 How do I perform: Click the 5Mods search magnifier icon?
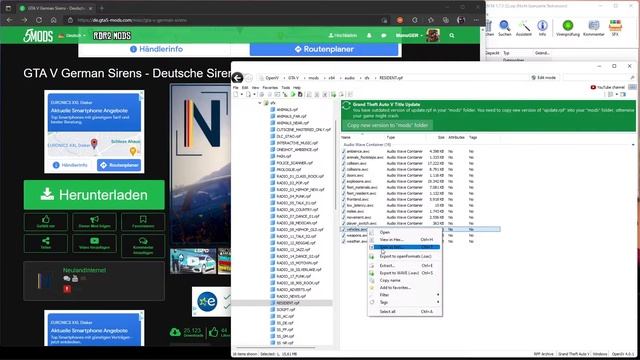point(452,36)
